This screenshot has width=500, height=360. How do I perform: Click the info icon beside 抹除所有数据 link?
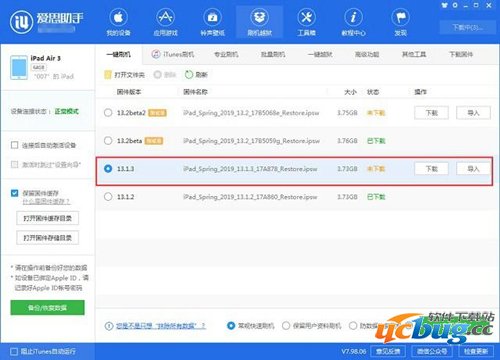click(x=109, y=326)
